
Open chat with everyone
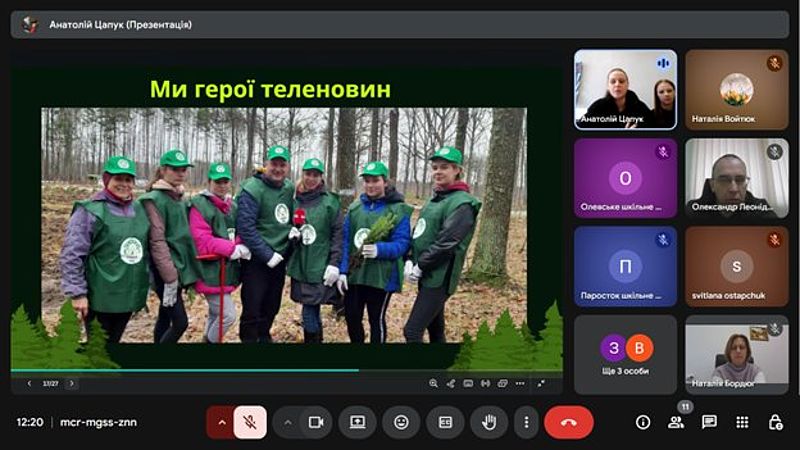click(709, 422)
